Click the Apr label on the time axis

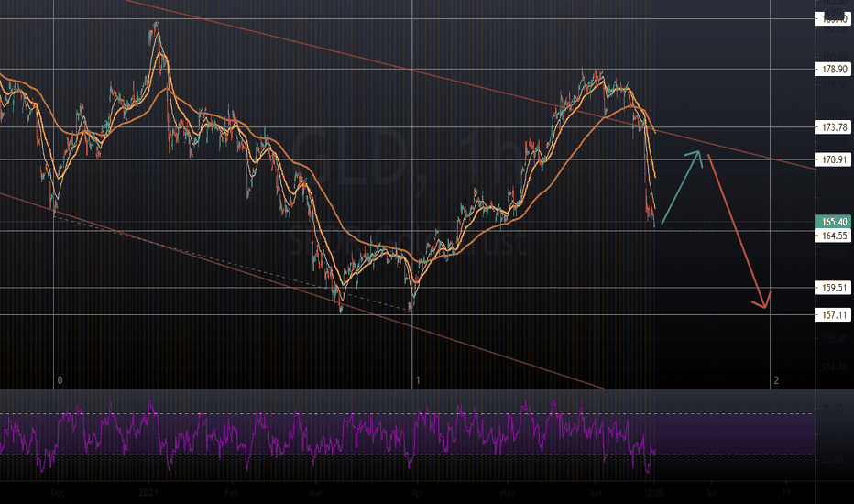(418, 493)
